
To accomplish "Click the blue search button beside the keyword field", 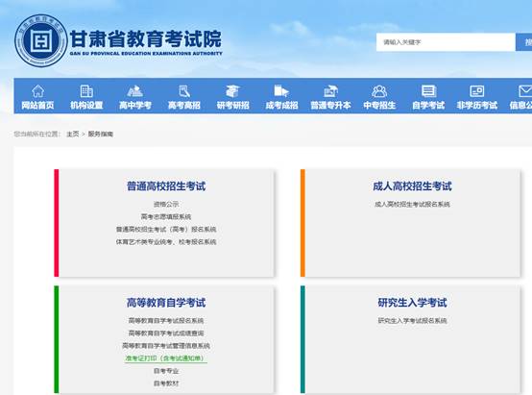I will [x=524, y=42].
